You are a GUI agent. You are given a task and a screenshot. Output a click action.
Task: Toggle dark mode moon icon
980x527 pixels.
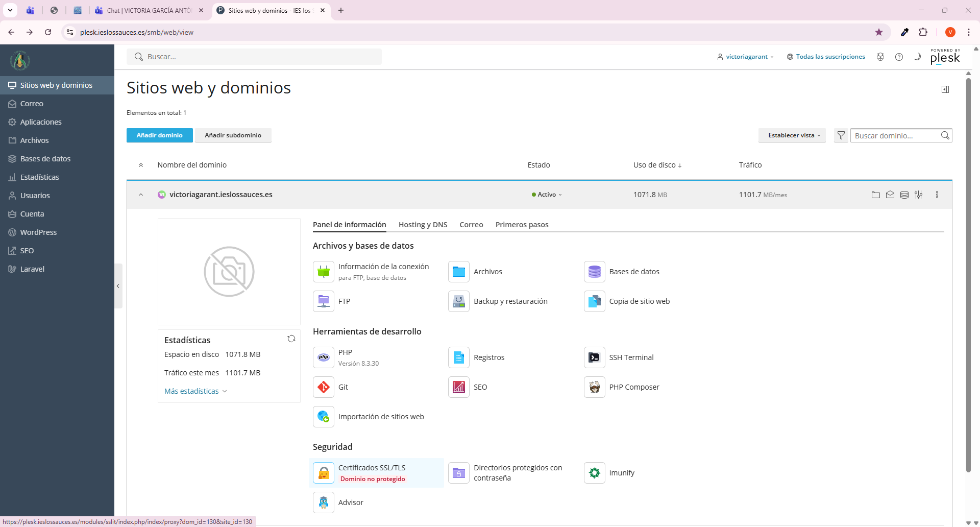click(x=917, y=57)
